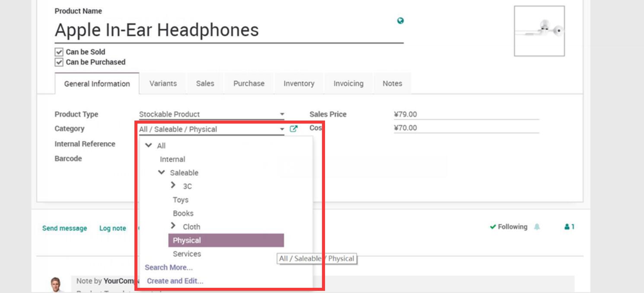The width and height of the screenshot is (644, 293).
Task: Expand the 3C category node
Action: click(x=173, y=185)
